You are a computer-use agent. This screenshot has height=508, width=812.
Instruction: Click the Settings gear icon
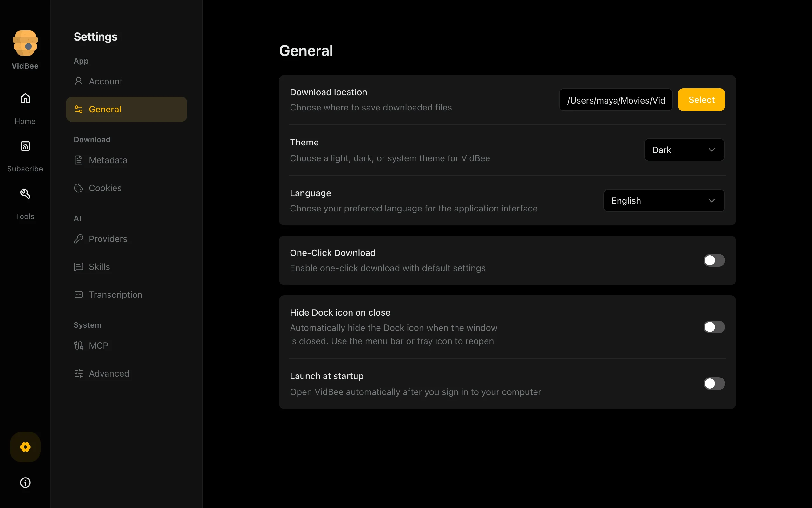tap(25, 447)
